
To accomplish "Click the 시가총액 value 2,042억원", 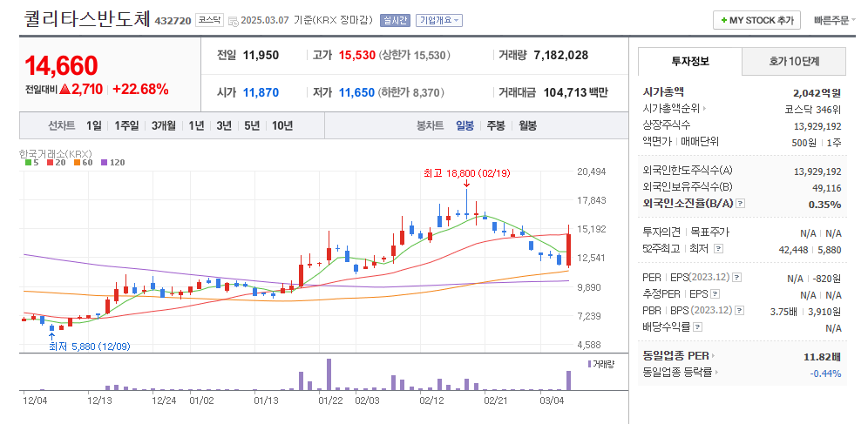I will pos(817,92).
